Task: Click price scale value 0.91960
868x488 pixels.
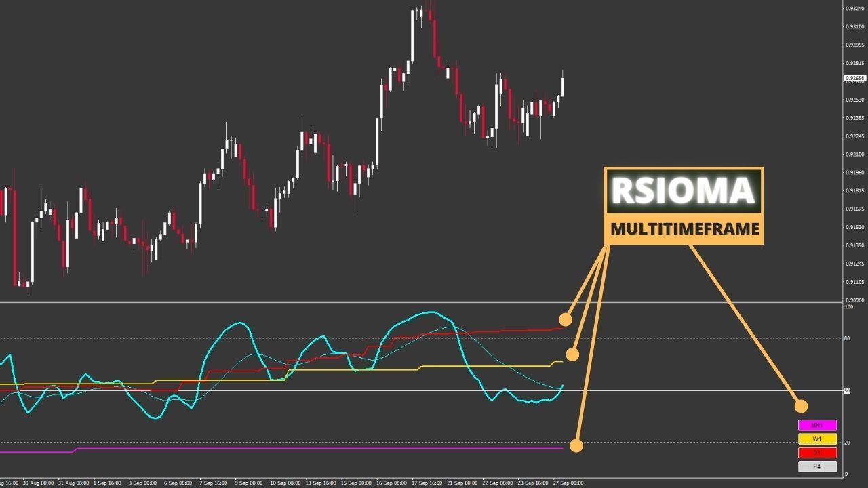Action: 854,173
